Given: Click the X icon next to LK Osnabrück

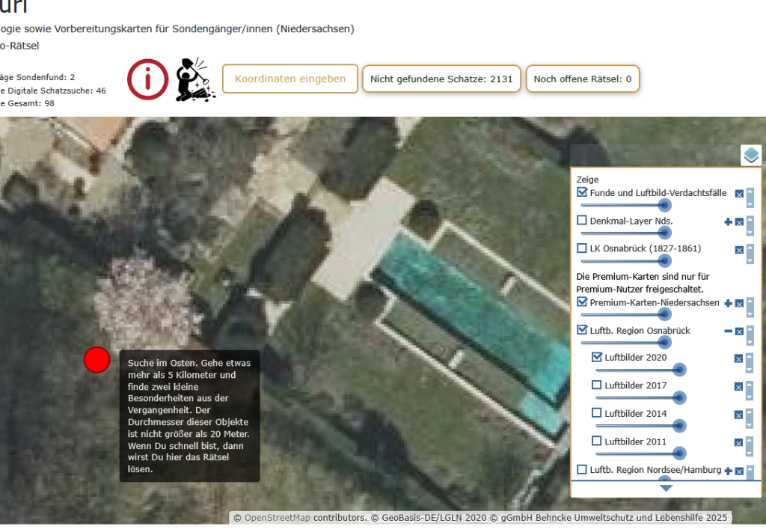Looking at the screenshot, I should [739, 249].
